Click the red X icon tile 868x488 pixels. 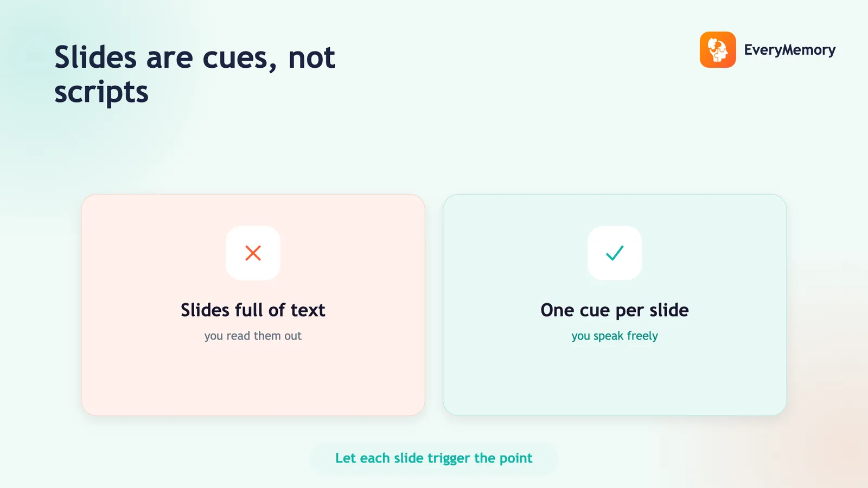point(253,253)
